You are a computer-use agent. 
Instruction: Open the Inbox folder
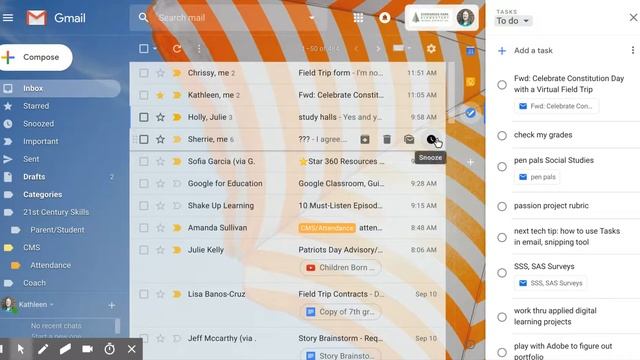[60, 88]
